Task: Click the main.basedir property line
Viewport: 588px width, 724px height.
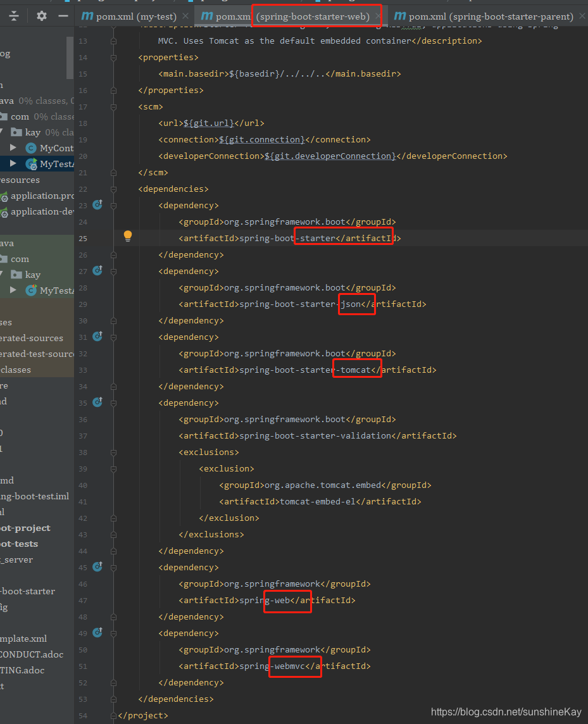Action: tap(280, 74)
